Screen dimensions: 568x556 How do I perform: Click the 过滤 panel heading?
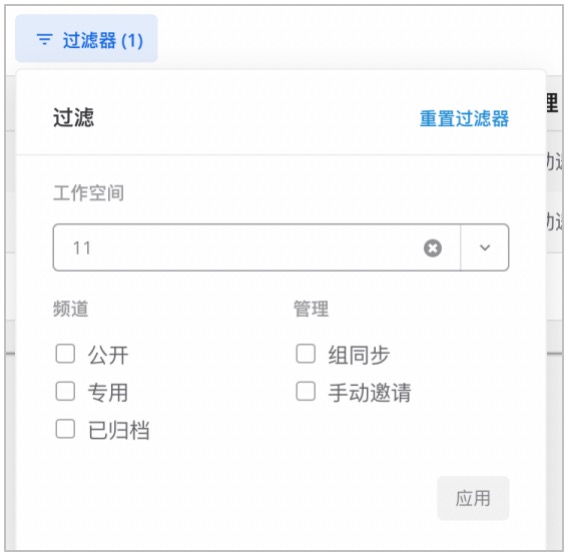click(x=74, y=118)
